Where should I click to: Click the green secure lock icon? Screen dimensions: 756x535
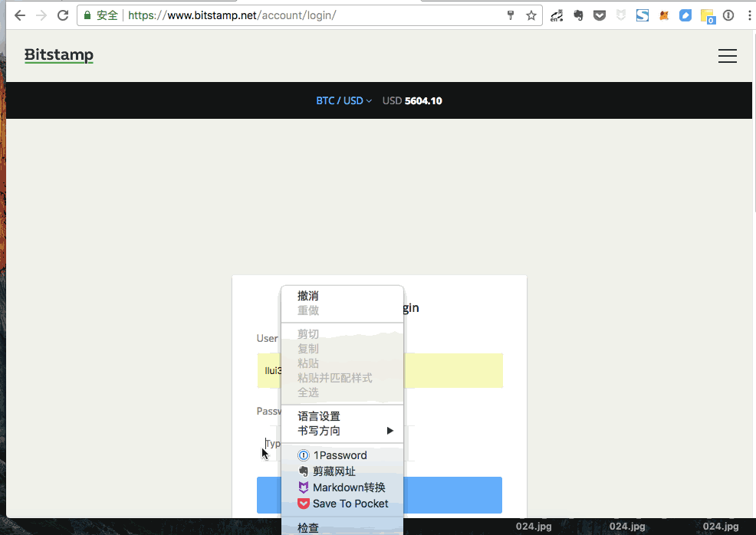[87, 15]
